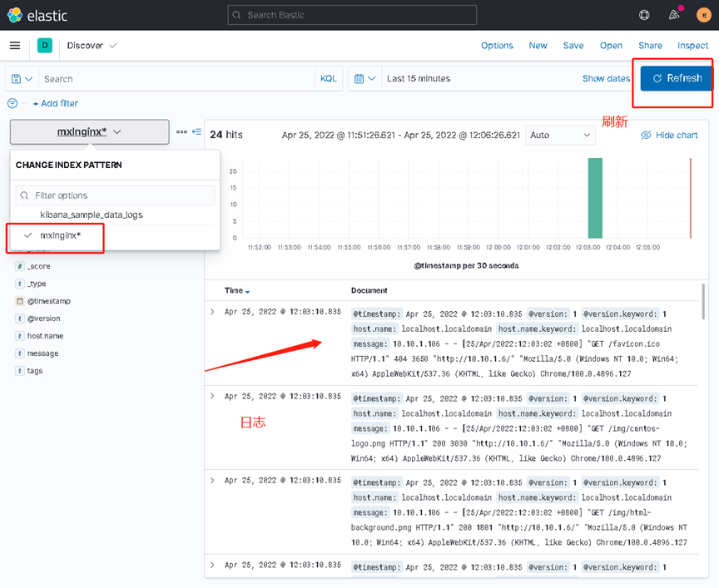Select the tags field

pyautogui.click(x=35, y=371)
